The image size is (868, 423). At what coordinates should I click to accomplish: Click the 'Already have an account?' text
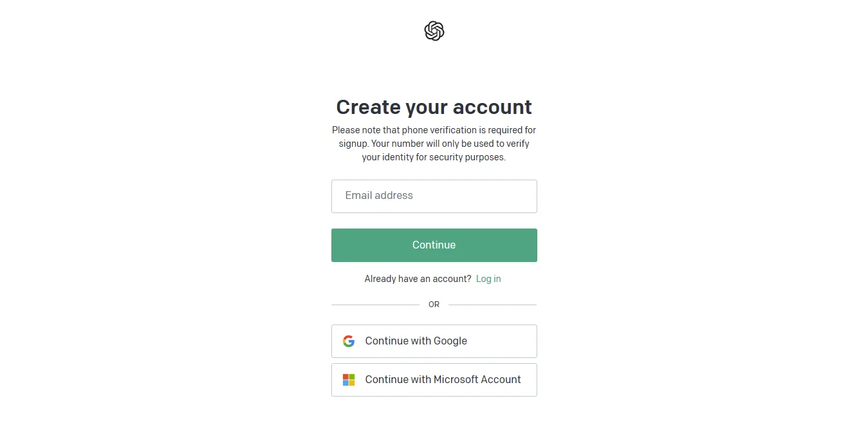pos(418,279)
